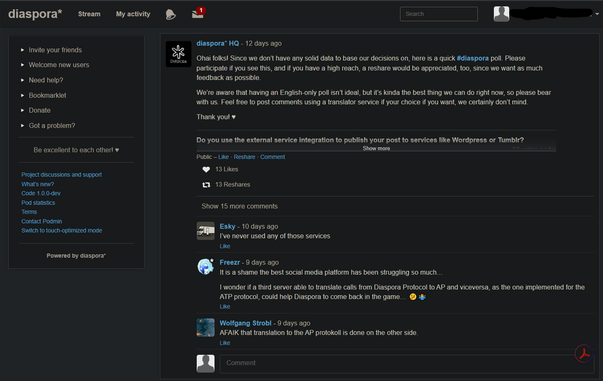Click the Public visibility label

click(x=204, y=157)
